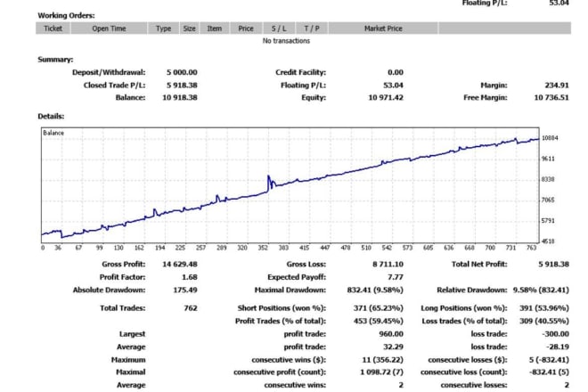Click the Ticket column header
This screenshot has width=588, height=392.
[x=53, y=29]
